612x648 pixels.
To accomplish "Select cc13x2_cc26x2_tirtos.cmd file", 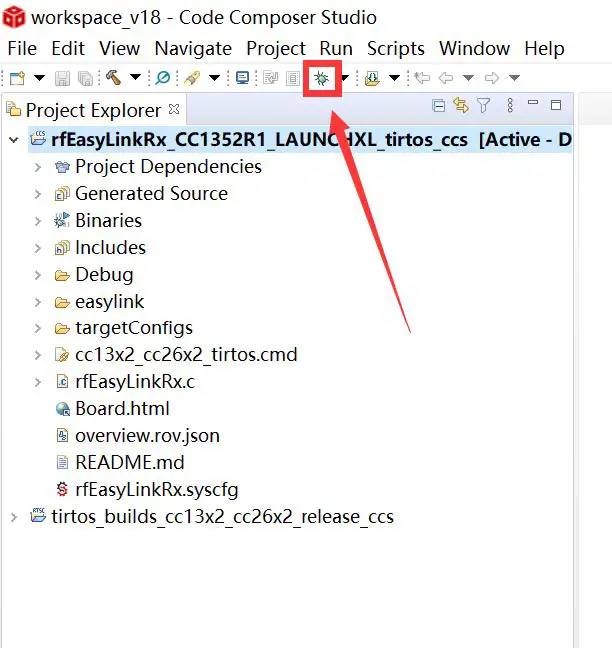I will point(186,355).
